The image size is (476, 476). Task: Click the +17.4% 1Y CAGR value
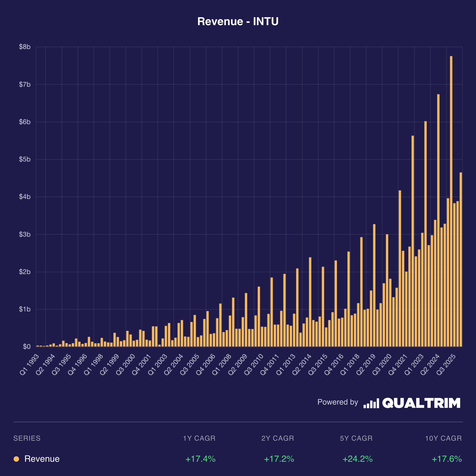[x=200, y=459]
